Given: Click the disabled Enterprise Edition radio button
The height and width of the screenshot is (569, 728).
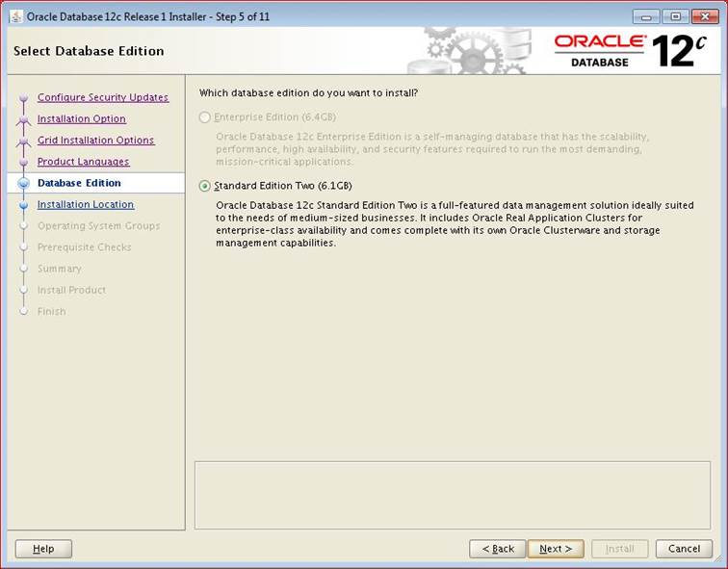Looking at the screenshot, I should (x=204, y=117).
